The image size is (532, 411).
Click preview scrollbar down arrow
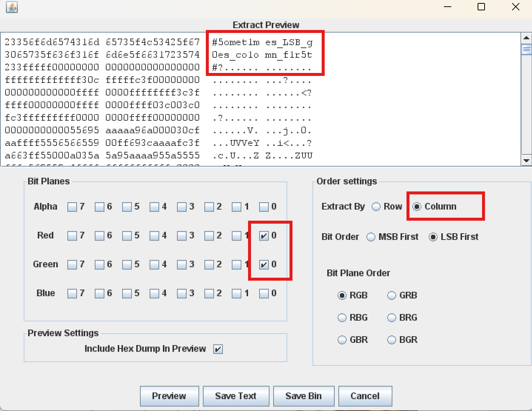pyautogui.click(x=526, y=161)
